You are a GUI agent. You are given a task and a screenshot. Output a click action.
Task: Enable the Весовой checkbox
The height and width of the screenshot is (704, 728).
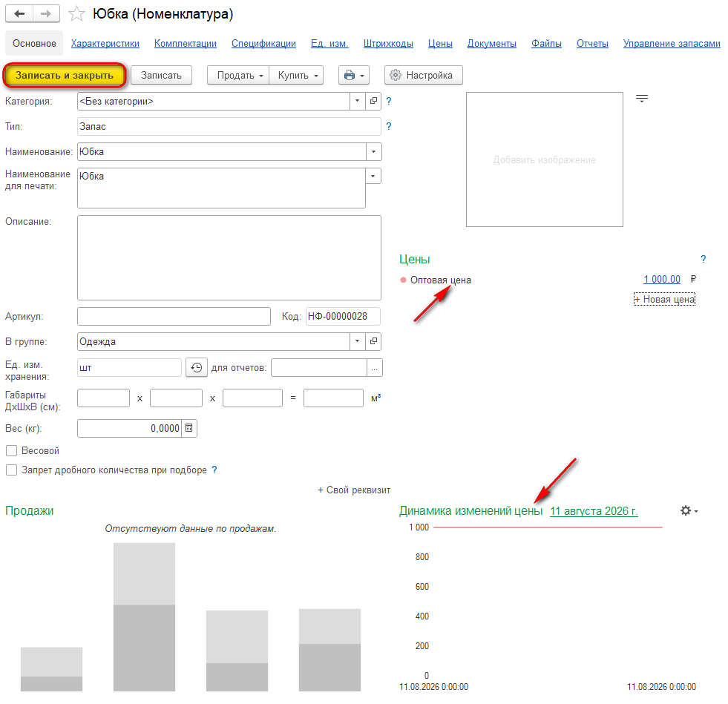(12, 450)
